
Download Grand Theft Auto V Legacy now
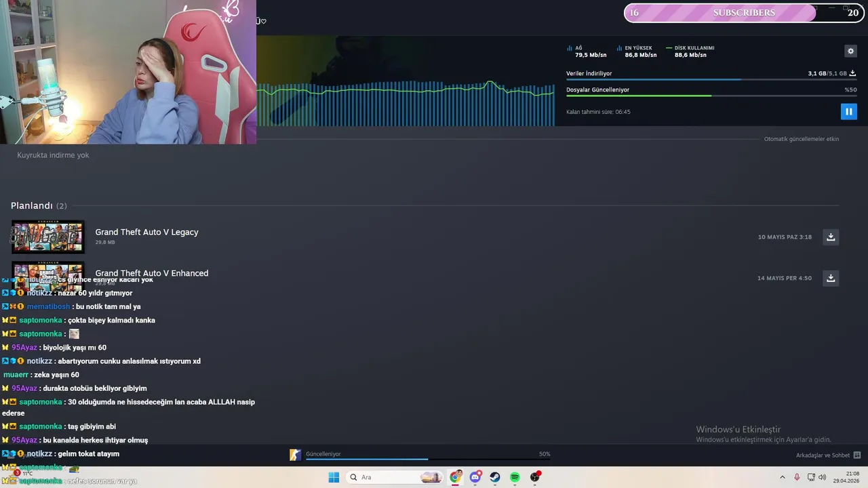click(x=831, y=237)
